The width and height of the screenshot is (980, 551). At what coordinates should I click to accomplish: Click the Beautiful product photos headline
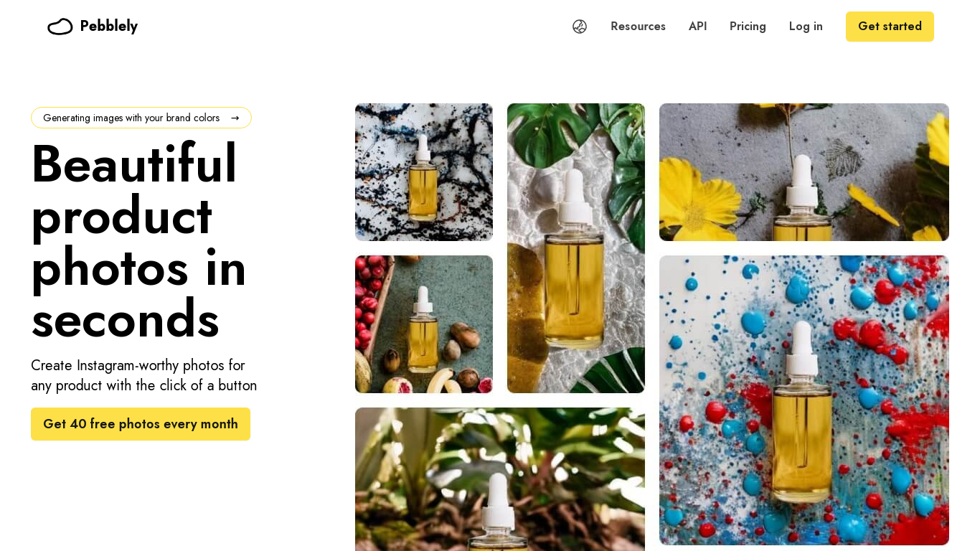tap(138, 242)
